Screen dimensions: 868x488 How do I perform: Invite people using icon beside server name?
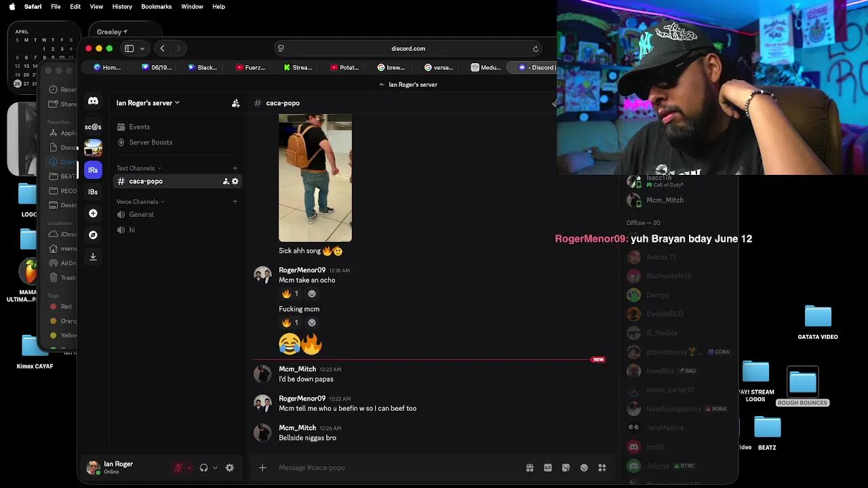[235, 103]
